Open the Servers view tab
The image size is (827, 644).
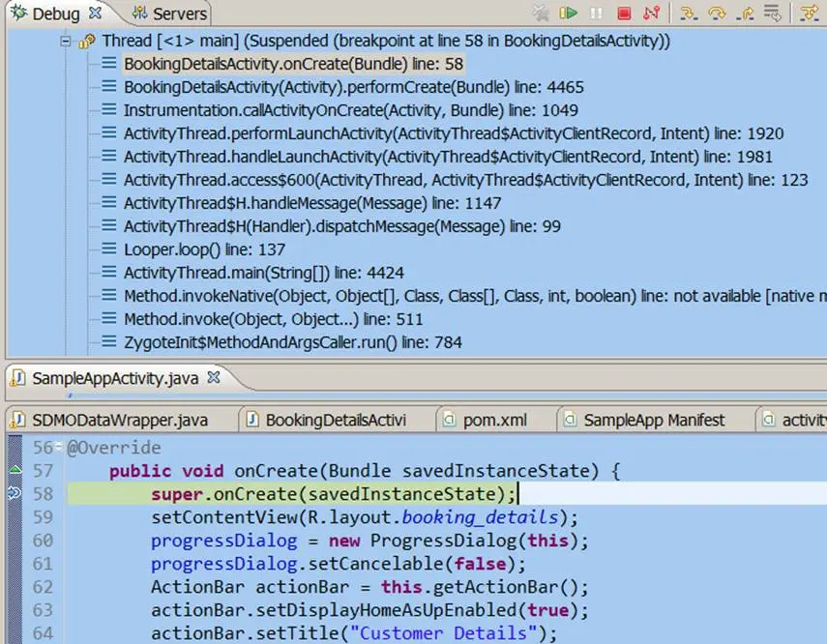(168, 14)
